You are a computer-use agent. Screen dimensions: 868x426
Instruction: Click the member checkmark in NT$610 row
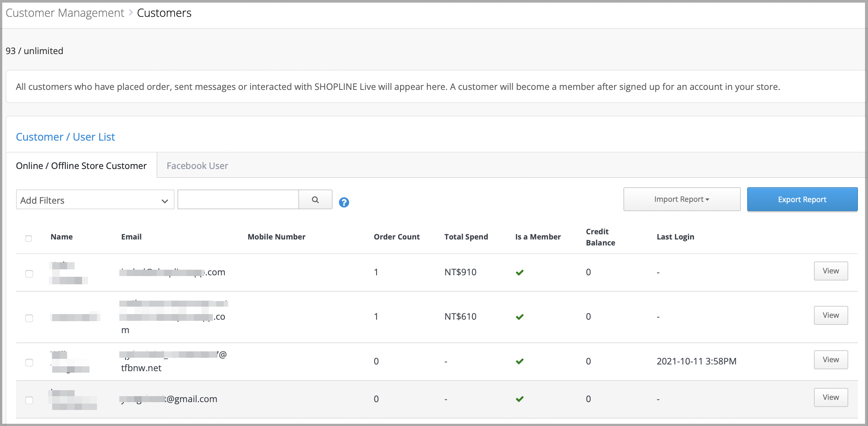(x=520, y=317)
